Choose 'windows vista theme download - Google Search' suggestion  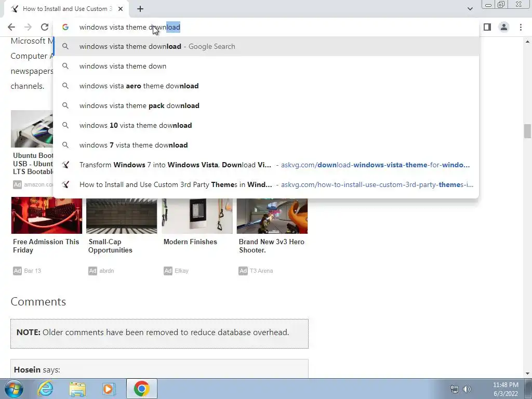click(267, 46)
